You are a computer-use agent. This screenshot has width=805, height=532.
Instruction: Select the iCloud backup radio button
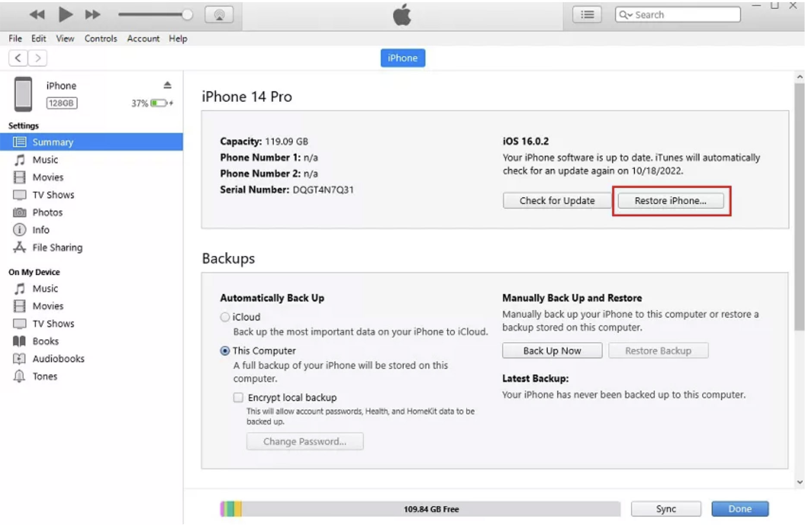point(225,317)
